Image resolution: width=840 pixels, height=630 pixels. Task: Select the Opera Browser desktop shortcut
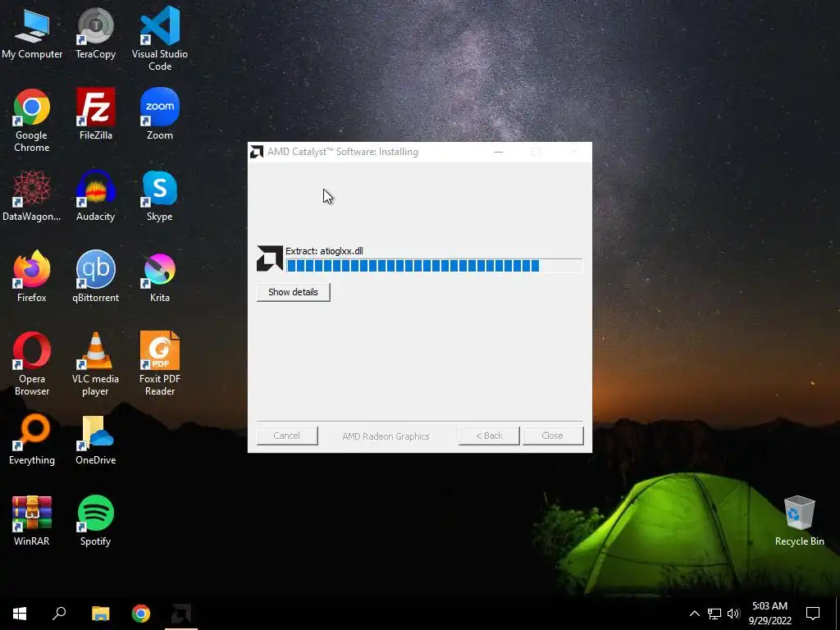(32, 363)
